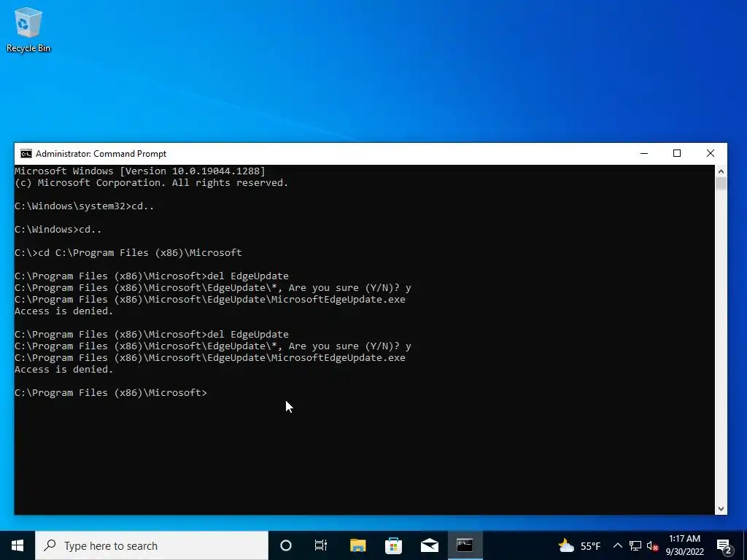Open the clock showing 1:17 AM
This screenshot has width=747, height=560.
pos(684,545)
